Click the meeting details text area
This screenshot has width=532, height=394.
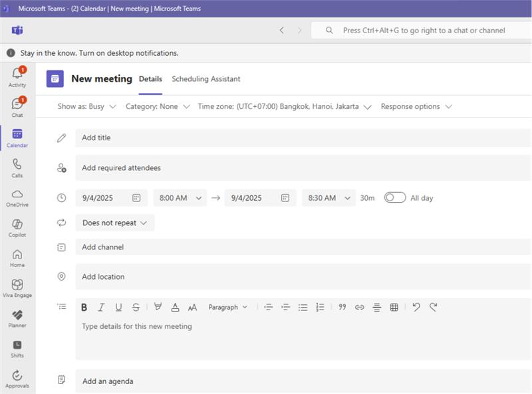click(303, 338)
